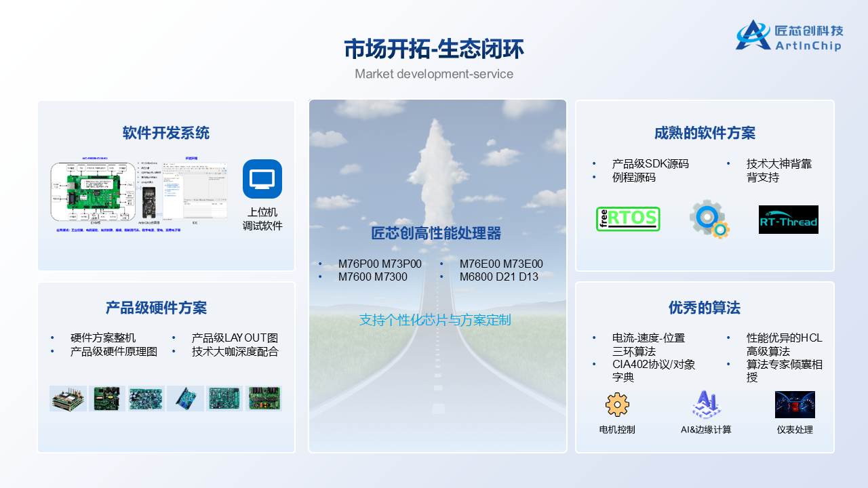Image resolution: width=868 pixels, height=488 pixels.
Task: Click the 软件开发系统 heading
Action: click(166, 133)
